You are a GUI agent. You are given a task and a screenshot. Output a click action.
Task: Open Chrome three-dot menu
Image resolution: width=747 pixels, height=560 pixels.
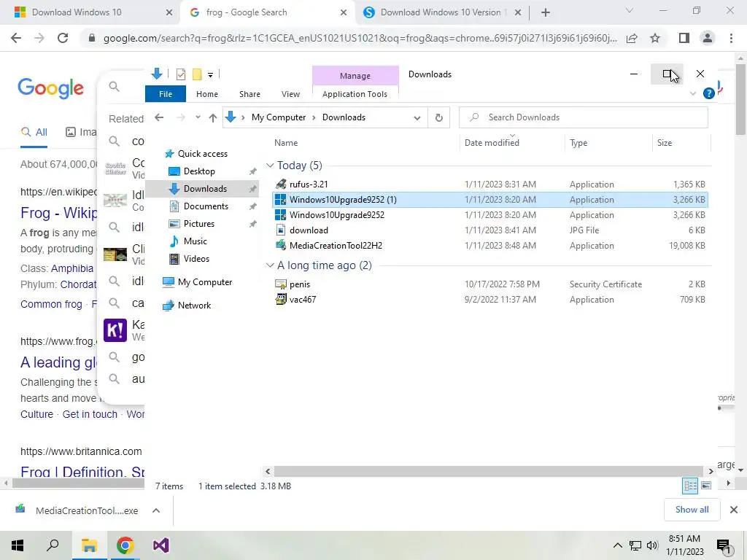[x=731, y=38]
